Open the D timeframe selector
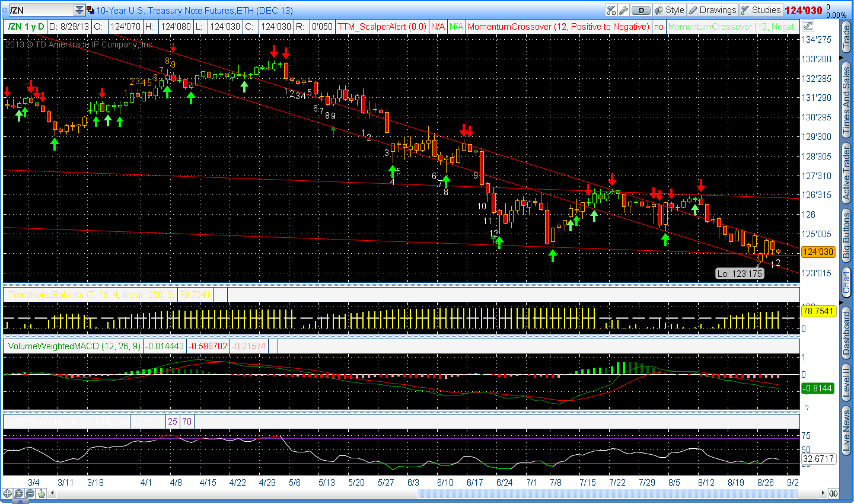 [641, 10]
